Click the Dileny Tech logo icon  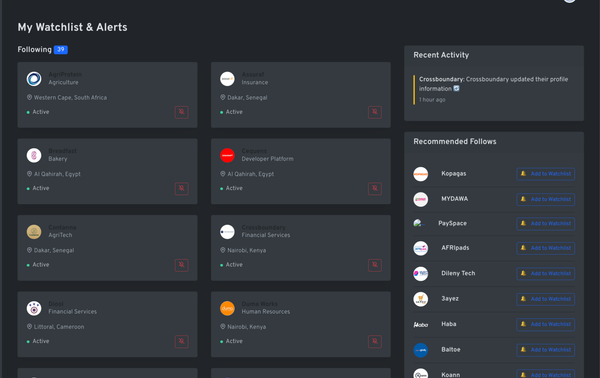point(421,274)
